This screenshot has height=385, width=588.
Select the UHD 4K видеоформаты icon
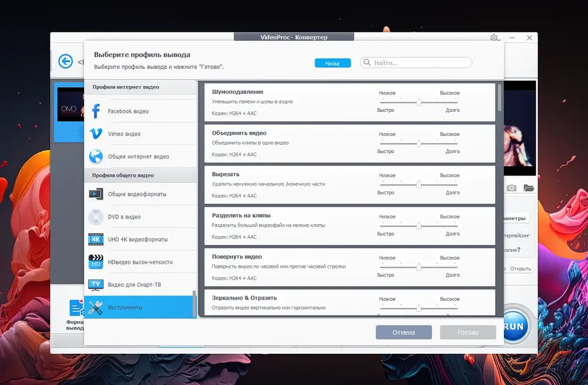(96, 239)
